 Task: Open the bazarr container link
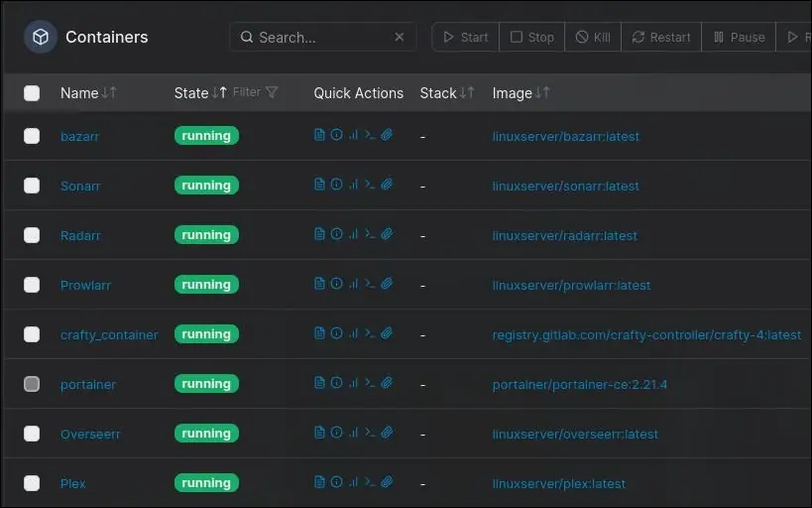pos(79,136)
